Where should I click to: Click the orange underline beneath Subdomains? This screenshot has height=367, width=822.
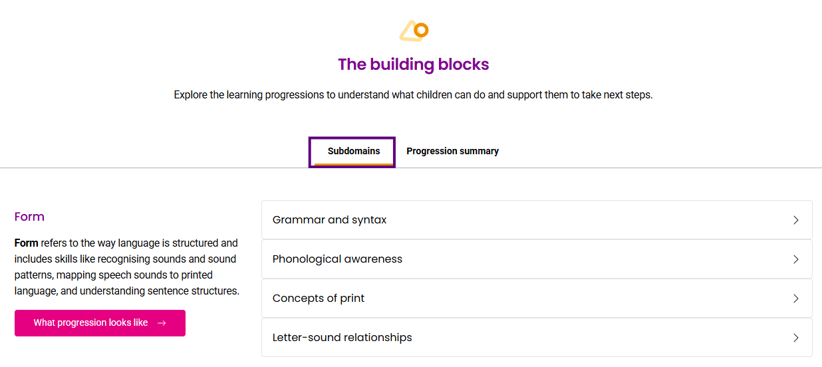pos(352,164)
